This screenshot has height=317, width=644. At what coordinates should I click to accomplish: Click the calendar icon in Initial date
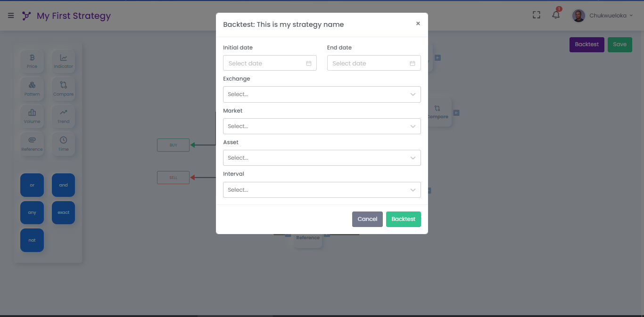click(309, 63)
